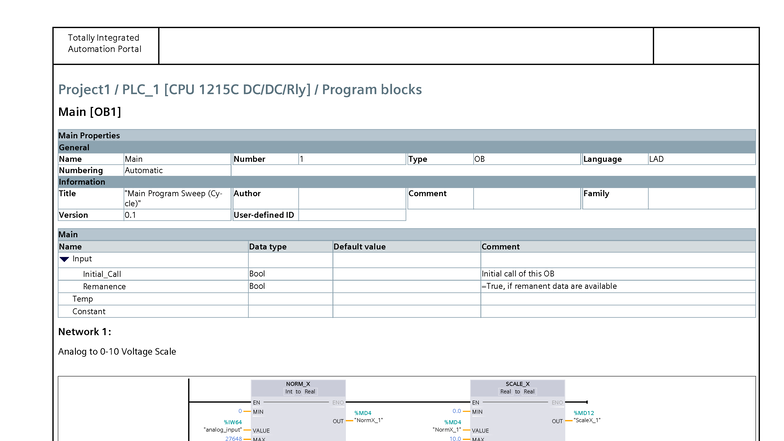Click the project path heading text

[x=240, y=90]
